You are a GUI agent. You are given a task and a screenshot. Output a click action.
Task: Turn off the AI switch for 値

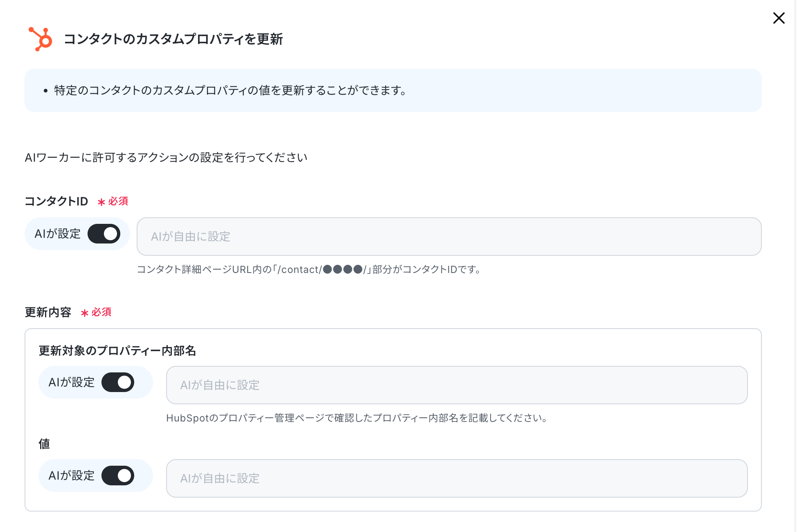pos(118,476)
